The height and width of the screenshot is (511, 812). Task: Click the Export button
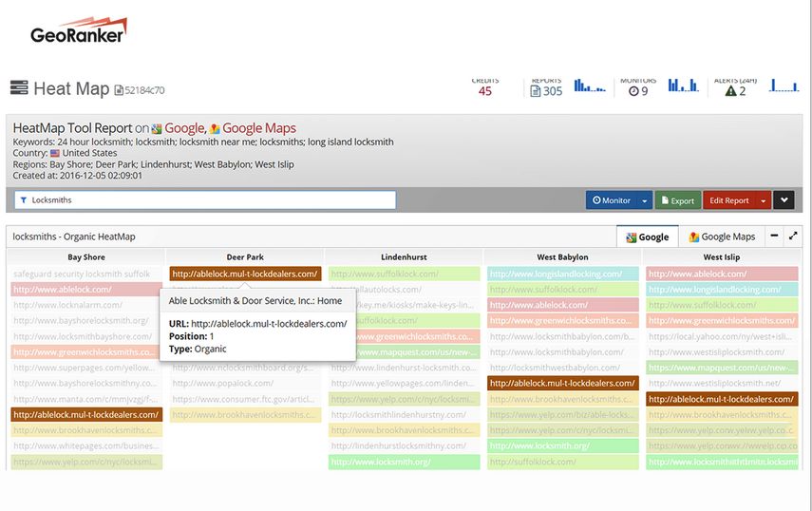point(678,200)
